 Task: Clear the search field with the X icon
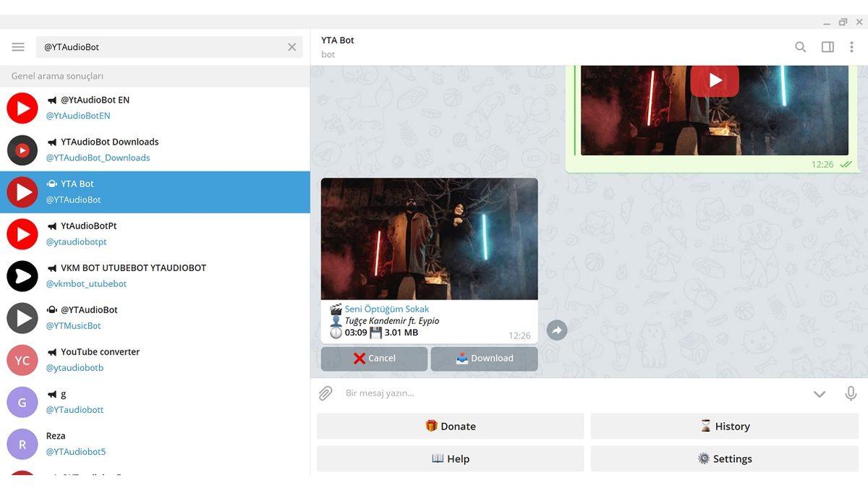point(292,46)
